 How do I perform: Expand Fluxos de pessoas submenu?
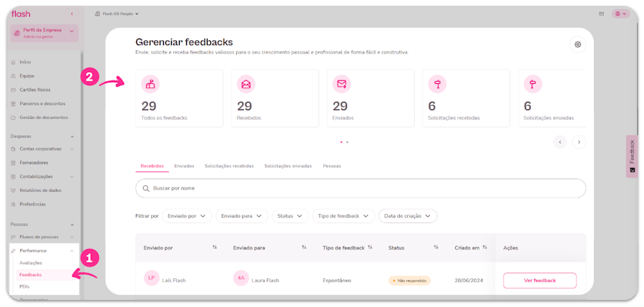[x=72, y=237]
